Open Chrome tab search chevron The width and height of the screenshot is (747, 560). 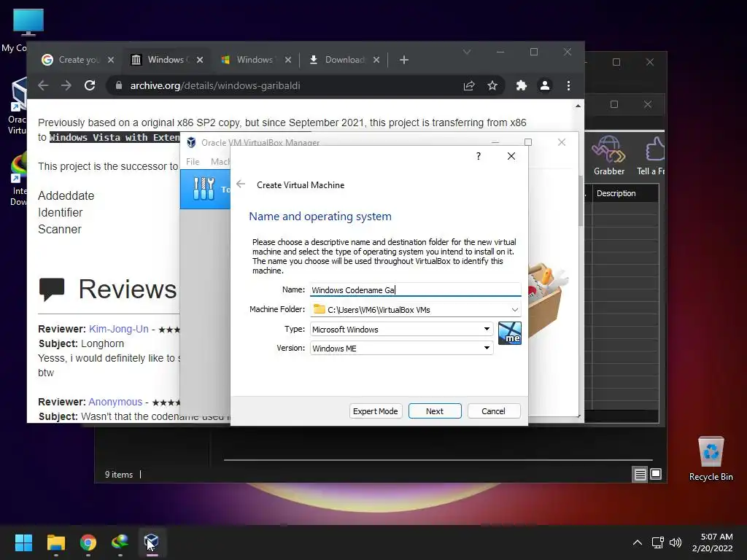pyautogui.click(x=467, y=52)
